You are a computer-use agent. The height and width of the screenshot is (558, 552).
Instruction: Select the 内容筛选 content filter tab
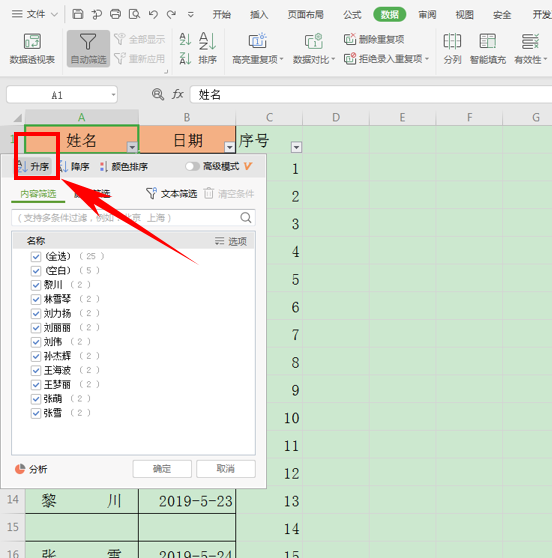coord(38,194)
